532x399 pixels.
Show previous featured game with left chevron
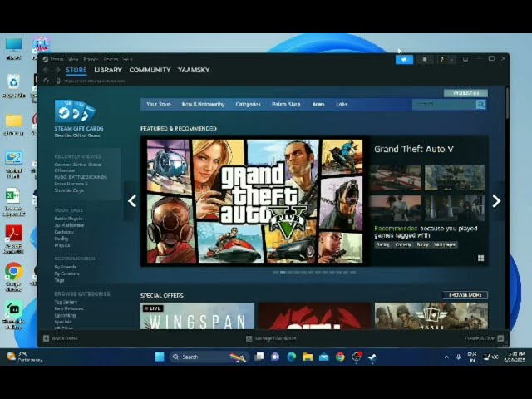[x=132, y=201]
